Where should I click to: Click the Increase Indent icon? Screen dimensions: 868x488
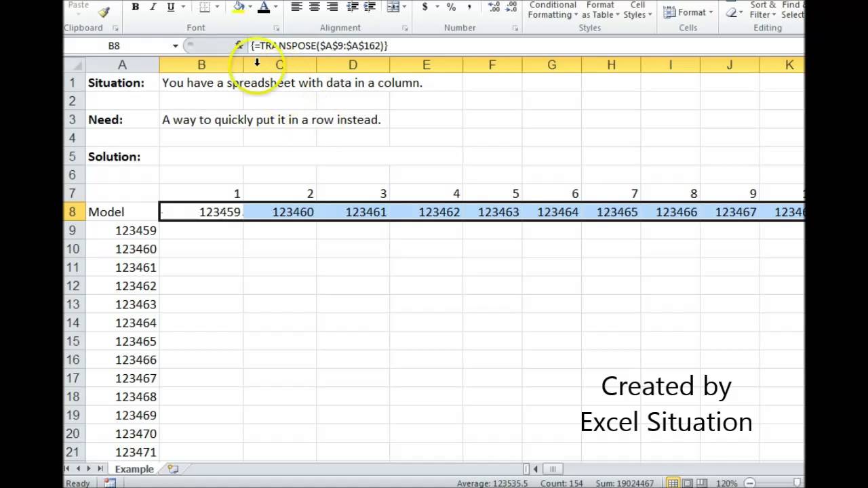click(370, 7)
